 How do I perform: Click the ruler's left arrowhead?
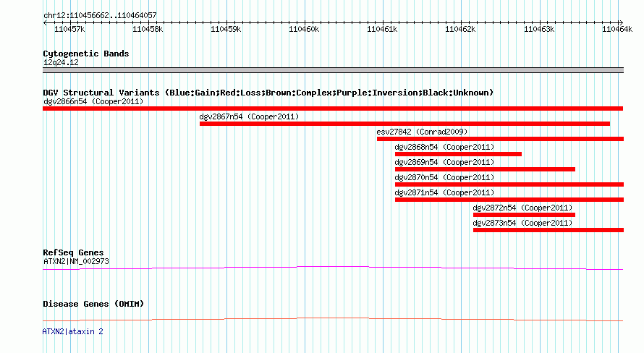(x=45, y=23)
